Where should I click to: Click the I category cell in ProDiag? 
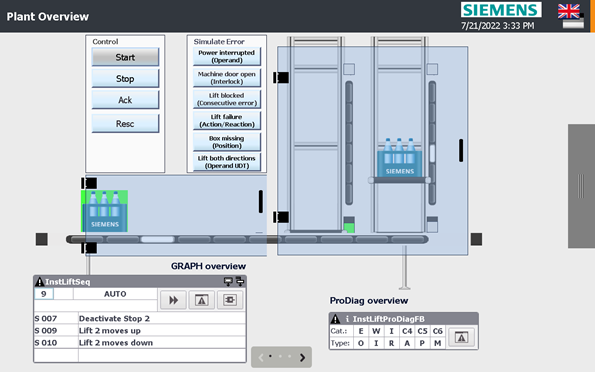click(392, 331)
